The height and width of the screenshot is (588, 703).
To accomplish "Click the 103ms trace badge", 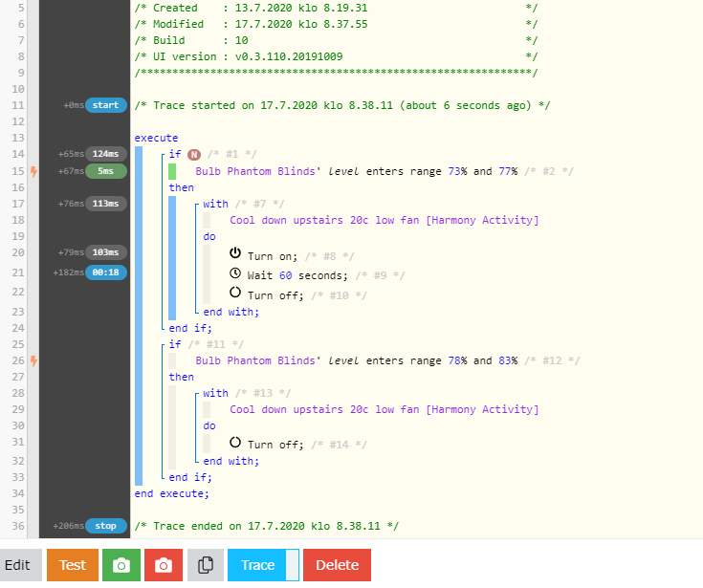I will 106,252.
